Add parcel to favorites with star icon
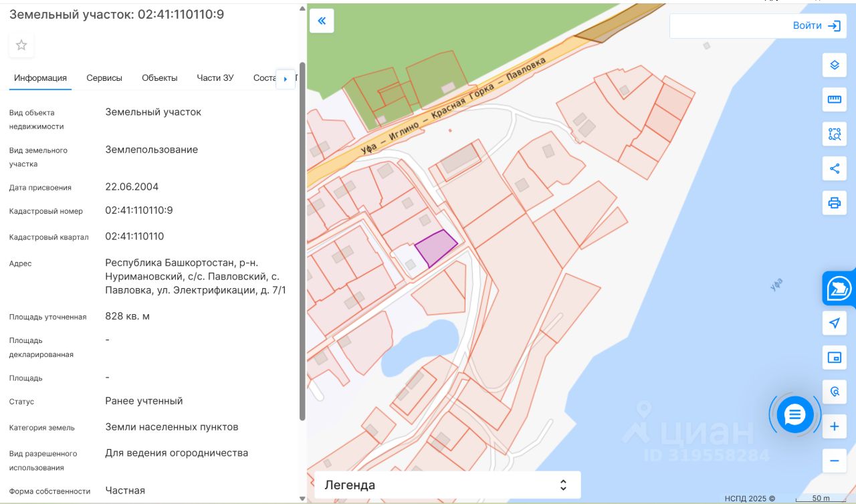The image size is (856, 504). pos(21,45)
